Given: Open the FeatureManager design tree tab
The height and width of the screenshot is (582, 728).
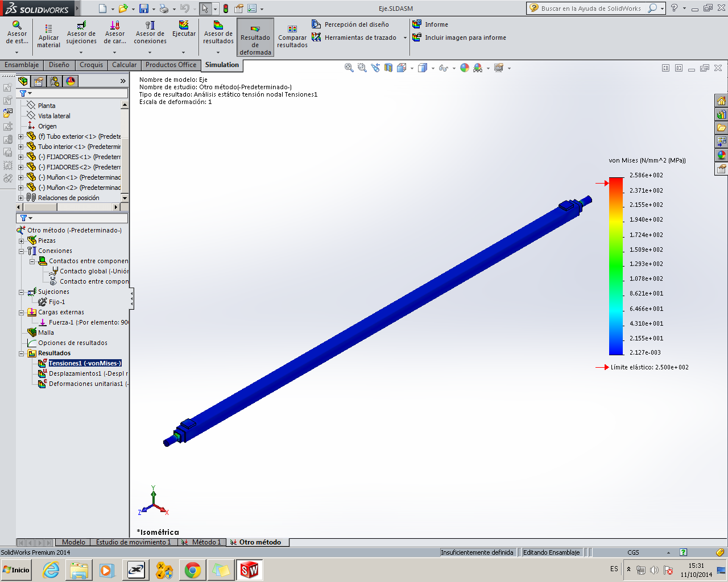Looking at the screenshot, I should click(x=23, y=81).
